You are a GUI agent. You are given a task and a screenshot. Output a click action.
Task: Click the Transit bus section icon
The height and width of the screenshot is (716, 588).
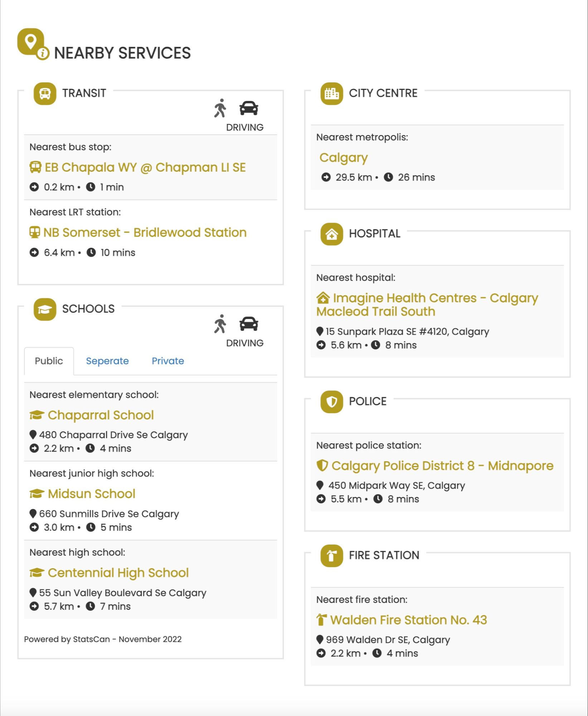45,94
